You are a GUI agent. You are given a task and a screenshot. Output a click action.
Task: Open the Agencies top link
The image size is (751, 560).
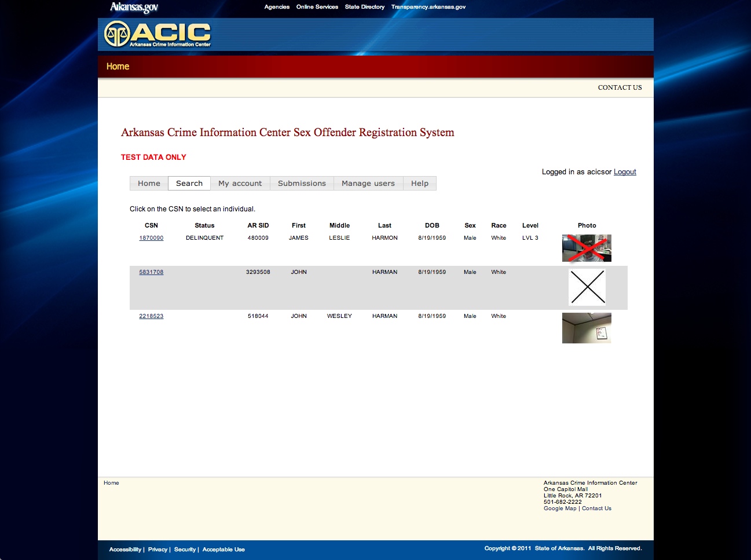[x=277, y=7]
